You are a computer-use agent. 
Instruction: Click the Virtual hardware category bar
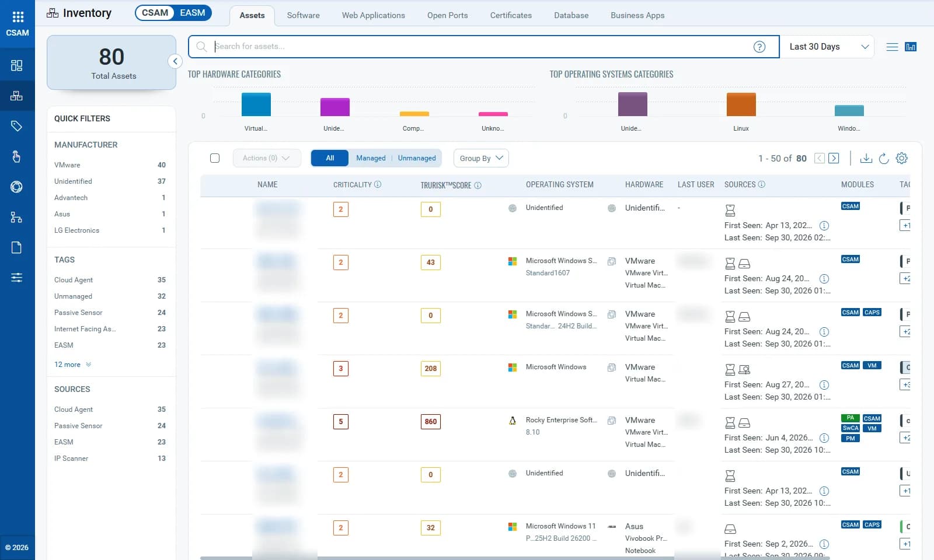pyautogui.click(x=256, y=104)
